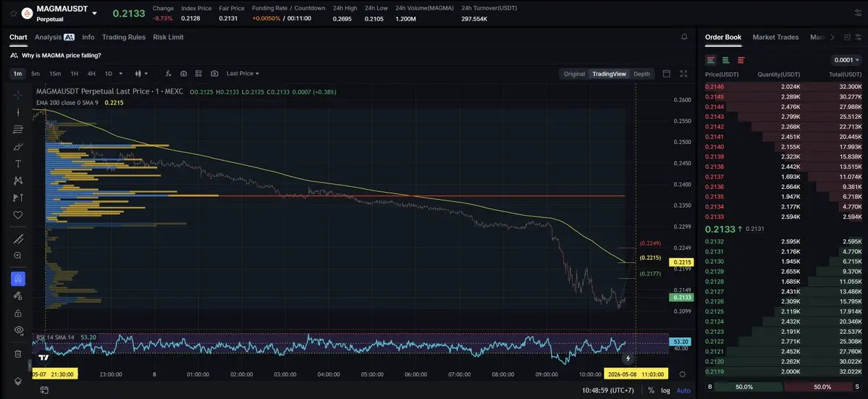Open the order book panel layout icon
The width and height of the screenshot is (868, 399).
click(847, 37)
